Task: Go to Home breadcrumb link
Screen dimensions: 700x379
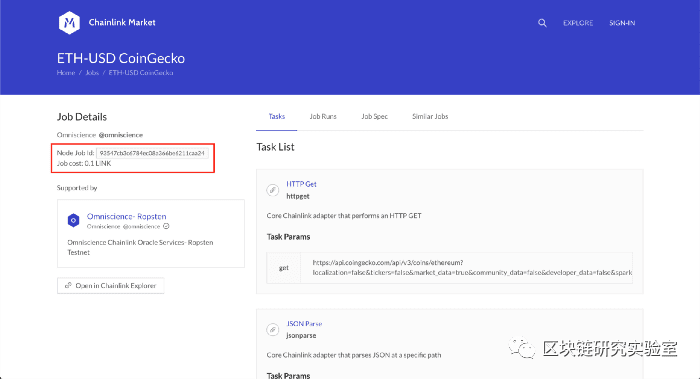Action: point(66,73)
